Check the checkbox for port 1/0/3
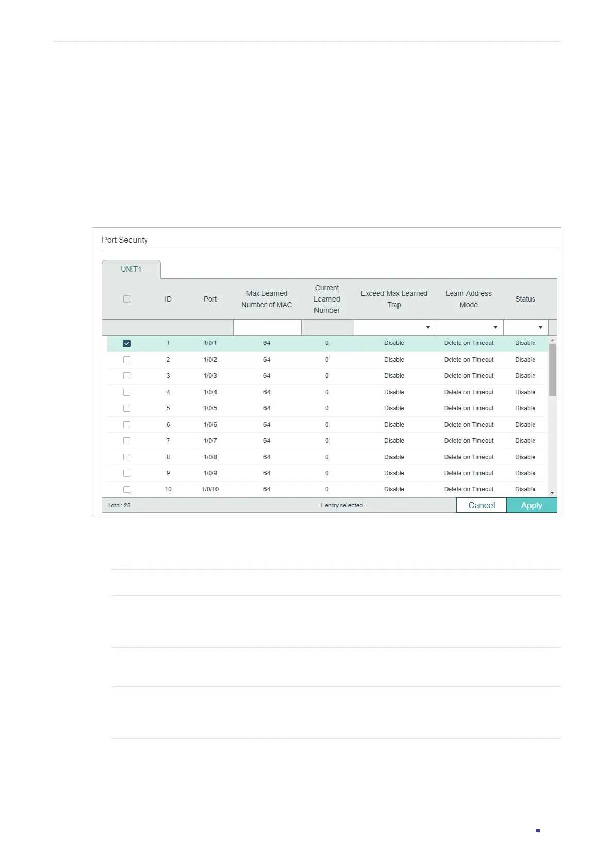The width and height of the screenshot is (614, 868). tap(127, 376)
